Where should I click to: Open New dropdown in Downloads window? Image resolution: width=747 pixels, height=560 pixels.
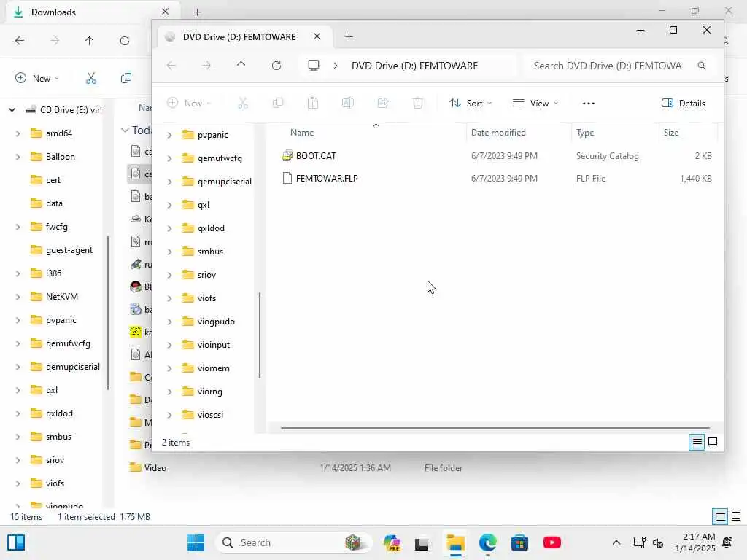pyautogui.click(x=37, y=78)
